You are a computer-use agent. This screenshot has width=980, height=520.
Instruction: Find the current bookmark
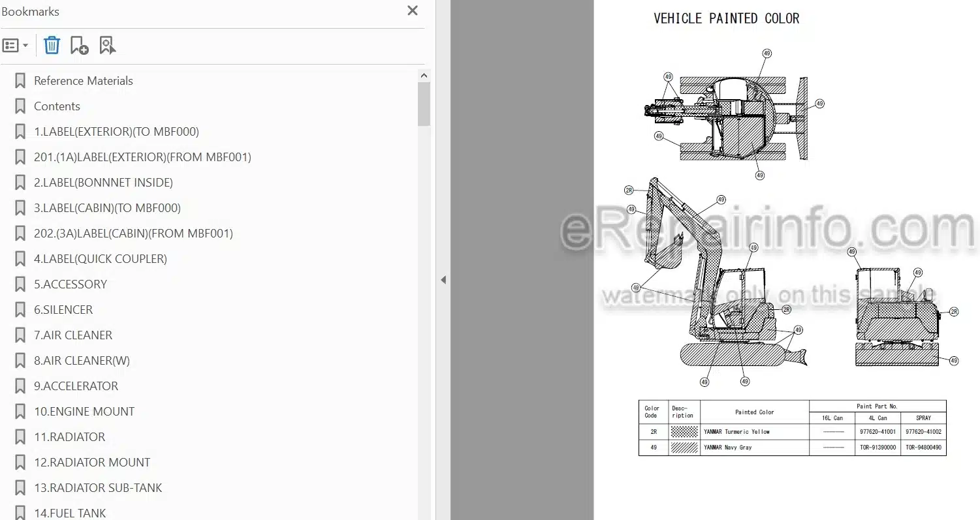tap(107, 46)
